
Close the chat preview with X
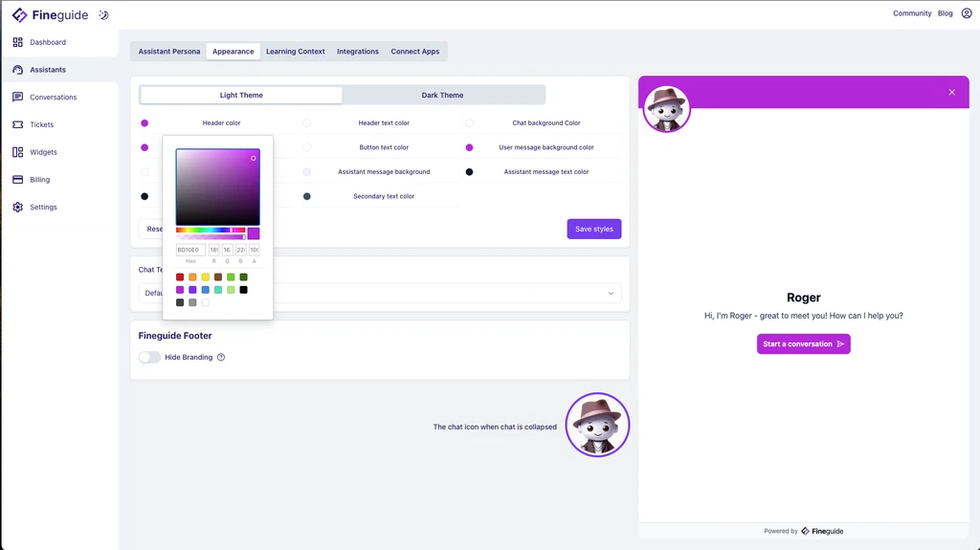point(951,93)
